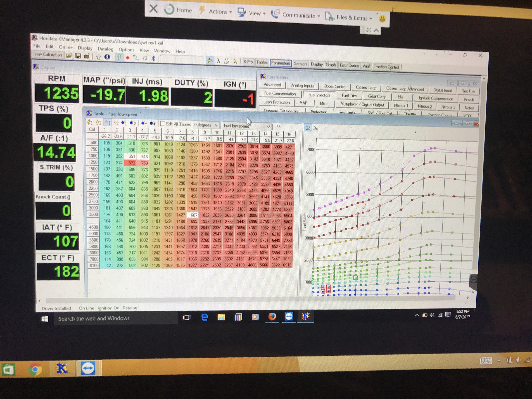Viewport: 532px width, 399px height.
Task: Click the upload arrow toolbar icon
Action: [98, 57]
